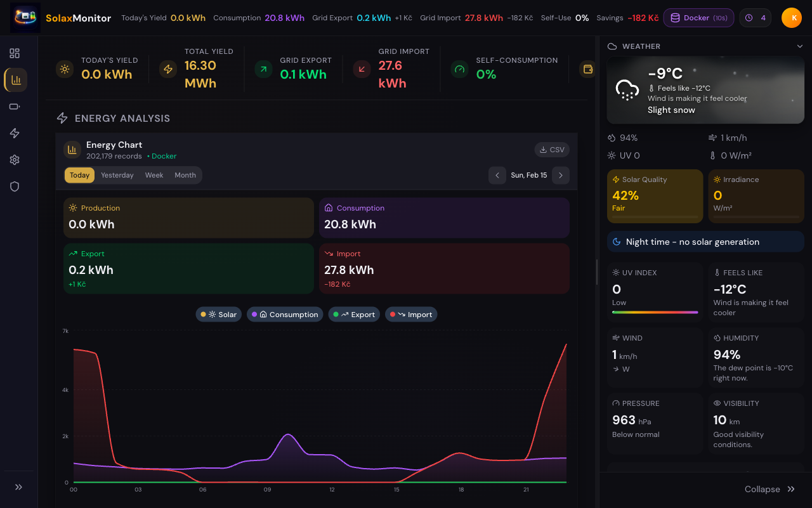Go to the next day with the right arrow
The height and width of the screenshot is (508, 812).
(x=560, y=175)
